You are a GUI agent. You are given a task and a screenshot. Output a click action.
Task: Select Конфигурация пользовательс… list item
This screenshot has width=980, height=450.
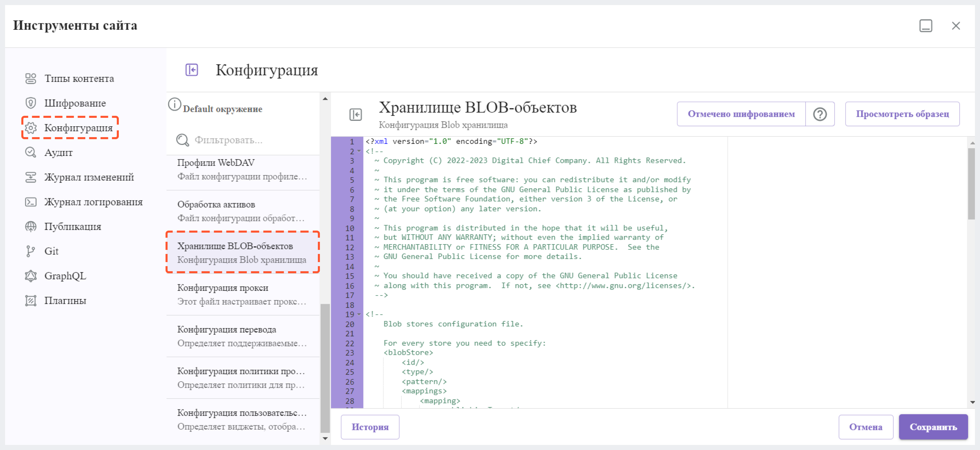click(x=243, y=420)
